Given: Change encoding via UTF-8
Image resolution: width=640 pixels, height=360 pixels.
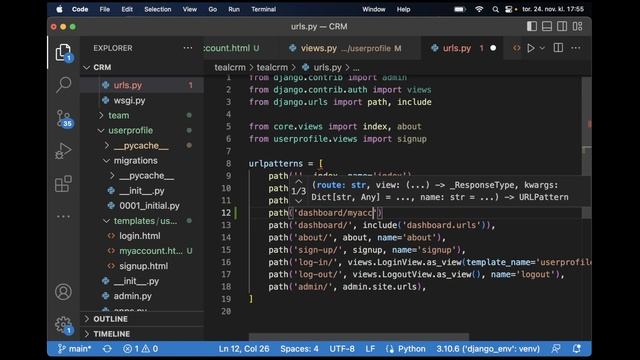Looking at the screenshot, I should tap(342, 349).
